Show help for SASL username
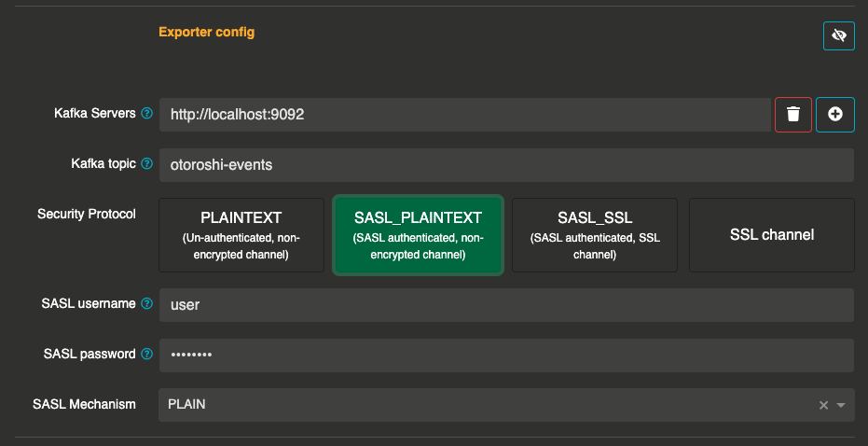 click(x=146, y=304)
